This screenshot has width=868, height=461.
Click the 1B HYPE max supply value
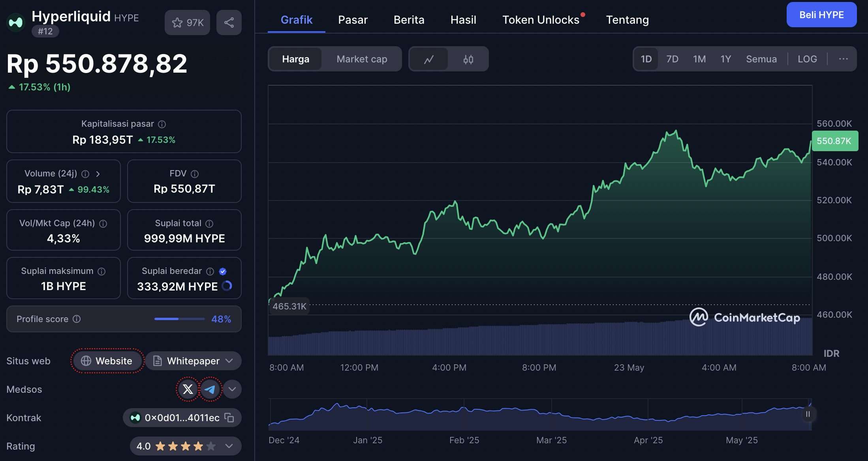tap(64, 286)
